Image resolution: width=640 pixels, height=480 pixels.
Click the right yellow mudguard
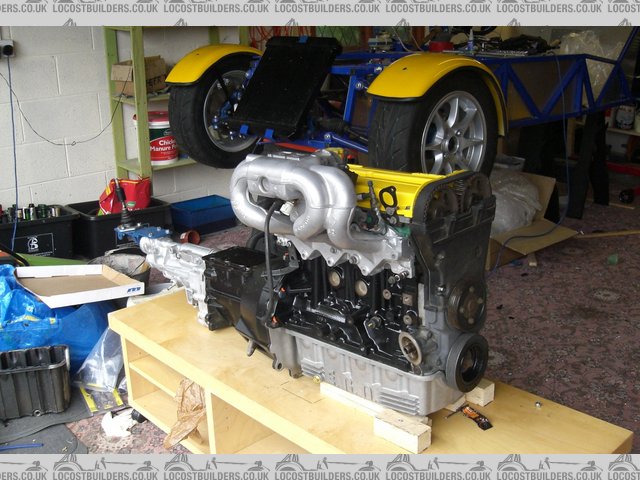coord(437,77)
